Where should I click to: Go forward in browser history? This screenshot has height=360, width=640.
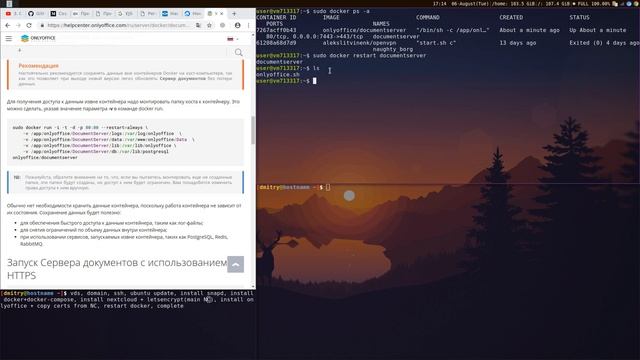[18, 25]
